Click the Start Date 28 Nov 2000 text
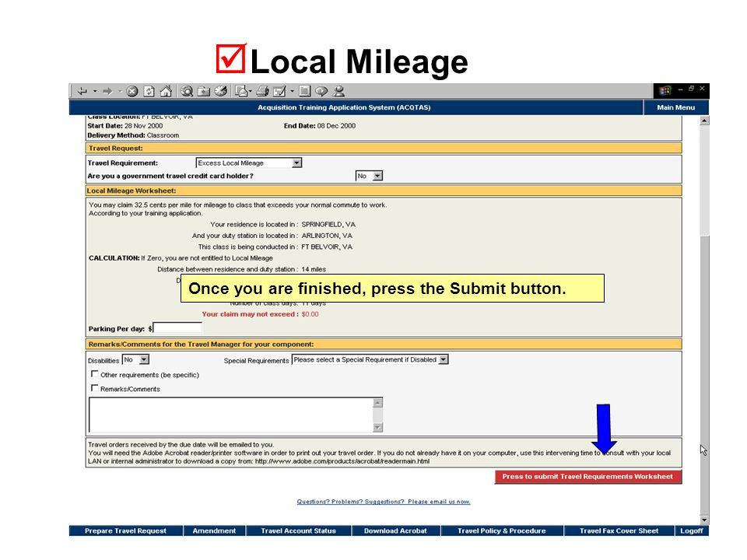The height and width of the screenshot is (560, 747). pyautogui.click(x=124, y=126)
